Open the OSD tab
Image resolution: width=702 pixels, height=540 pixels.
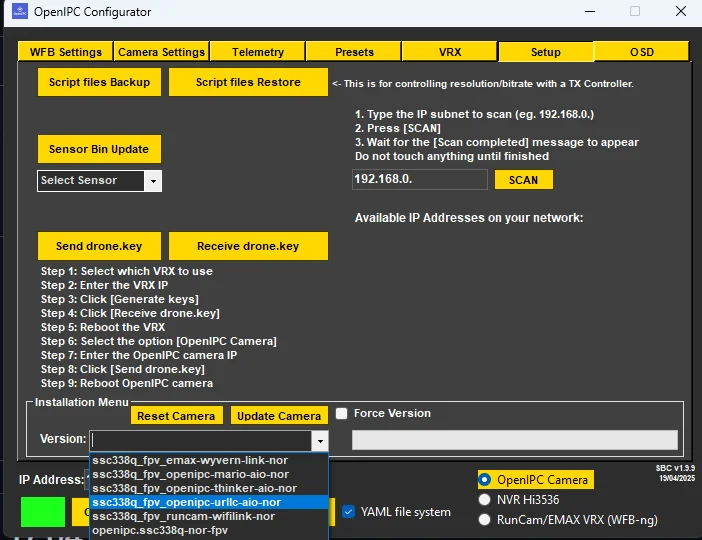pyautogui.click(x=642, y=52)
